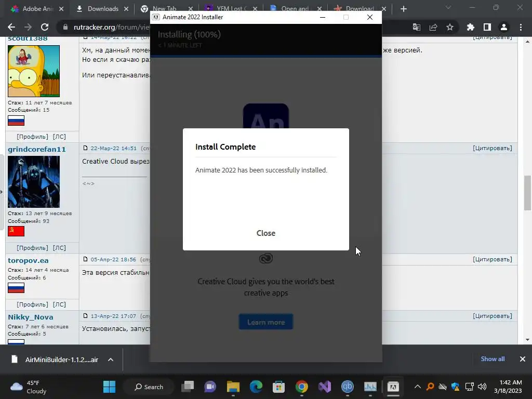The width and height of the screenshot is (532, 399).
Task: Click scout1388 Homer avatar image
Action: pos(34,71)
